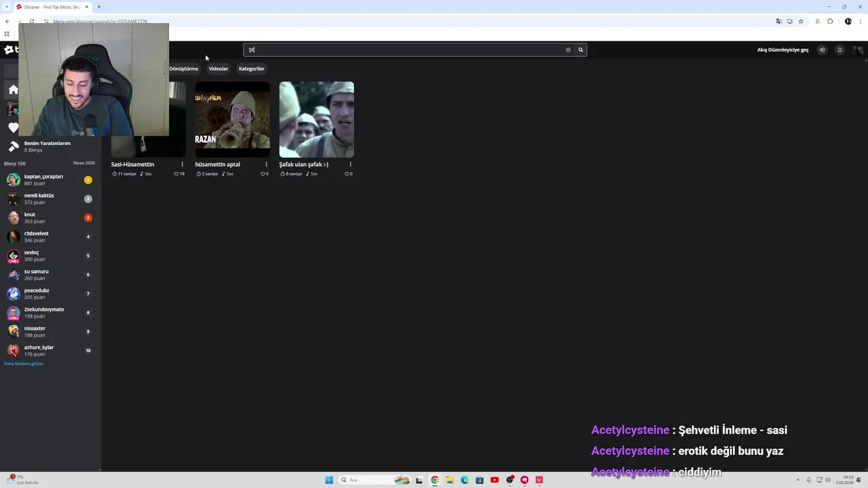Open the Chrome extensions puzzle icon
This screenshot has width=868, height=488.
pos(830,21)
